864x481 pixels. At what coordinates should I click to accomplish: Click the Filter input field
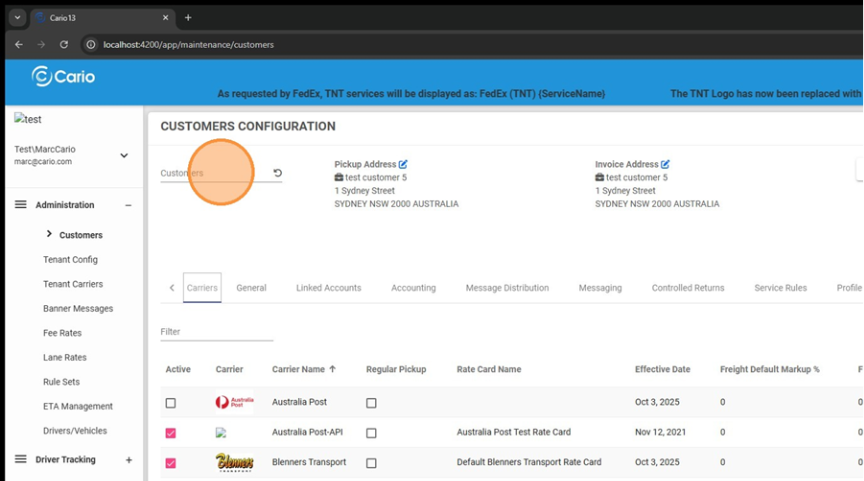(x=216, y=331)
